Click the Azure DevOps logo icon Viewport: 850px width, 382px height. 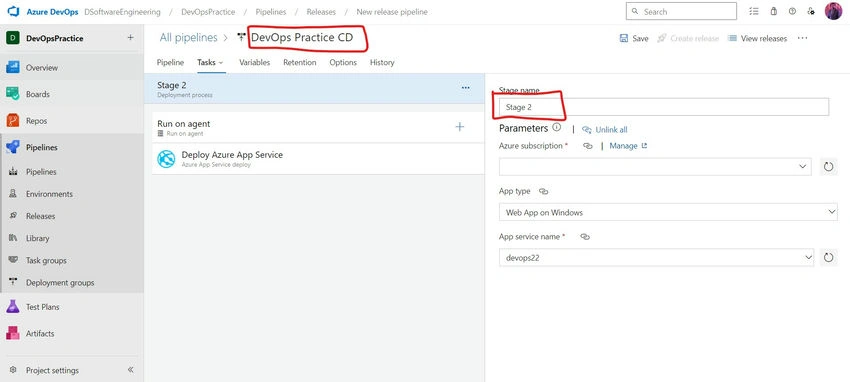13,11
